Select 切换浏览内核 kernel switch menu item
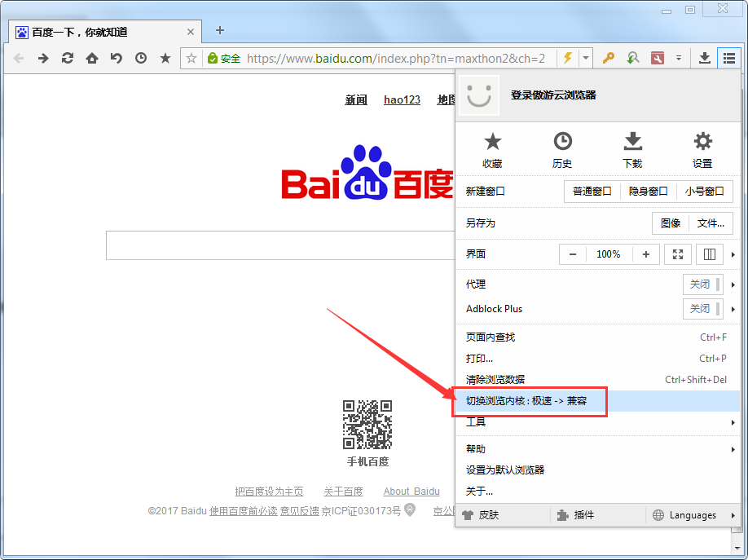Viewport: 748px width, 560px height. 530,401
